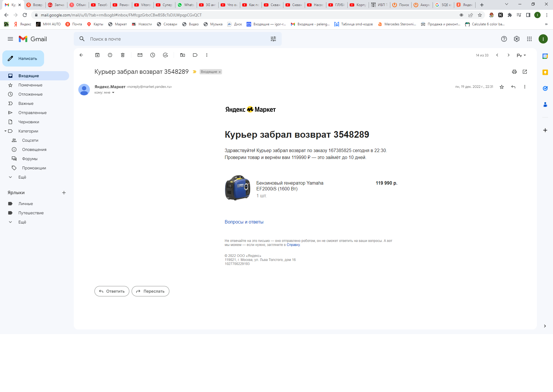Reload page in Chrome
The width and height of the screenshot is (553, 392).
pyautogui.click(x=25, y=15)
